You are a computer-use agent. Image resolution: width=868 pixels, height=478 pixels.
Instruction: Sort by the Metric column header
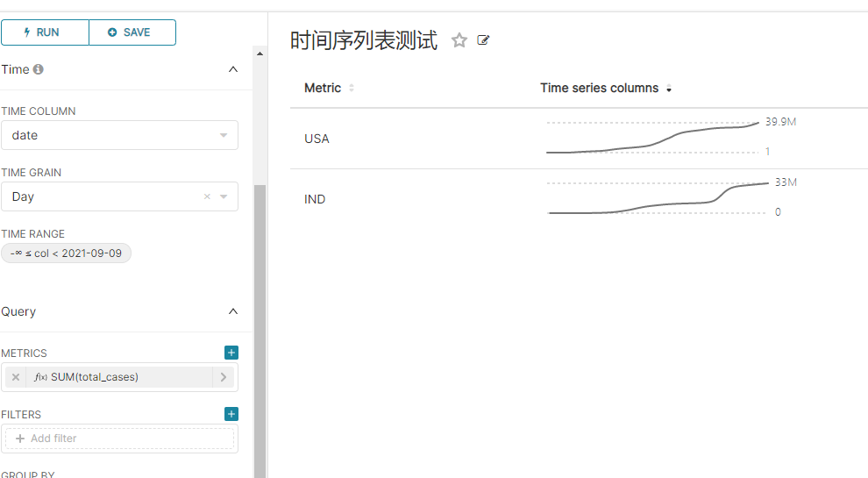click(323, 88)
